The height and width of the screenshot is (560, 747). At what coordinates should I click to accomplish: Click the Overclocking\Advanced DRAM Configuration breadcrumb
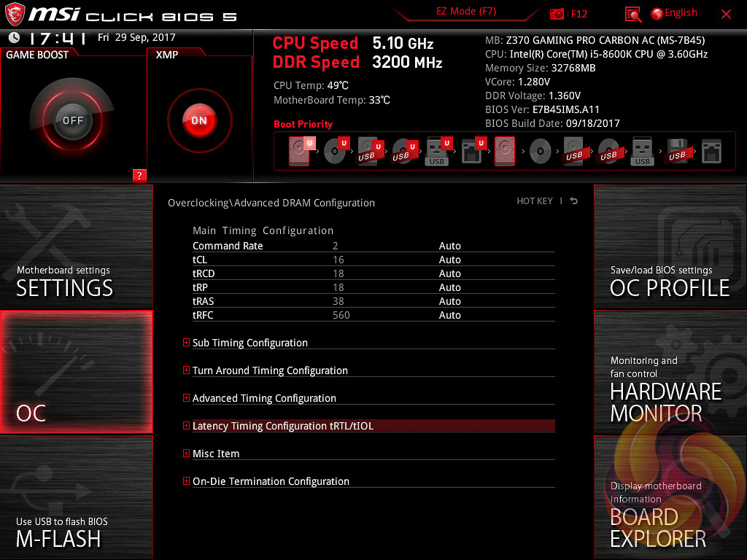point(271,203)
